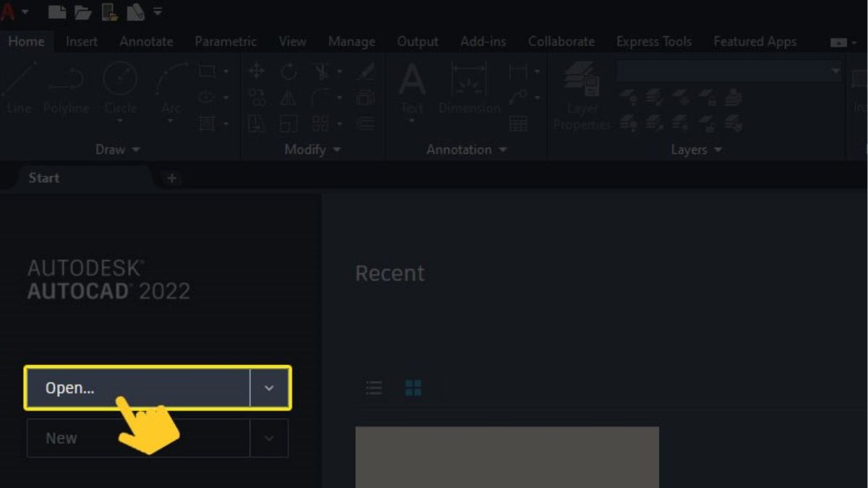This screenshot has width=868, height=488.
Task: Expand the Draw panel
Action: click(118, 150)
